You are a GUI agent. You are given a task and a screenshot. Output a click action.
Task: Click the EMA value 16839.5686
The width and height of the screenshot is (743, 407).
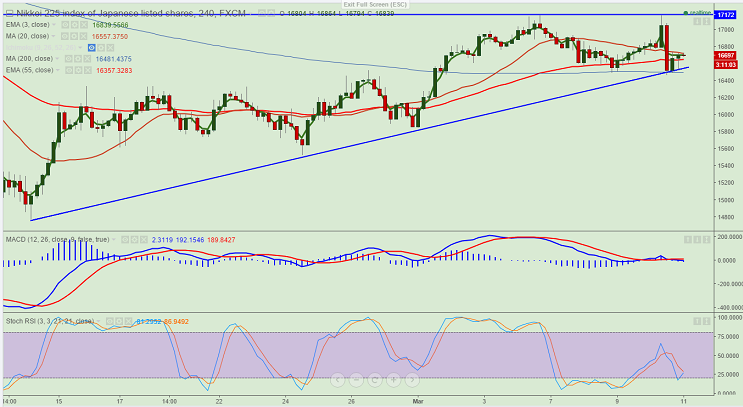[110, 25]
